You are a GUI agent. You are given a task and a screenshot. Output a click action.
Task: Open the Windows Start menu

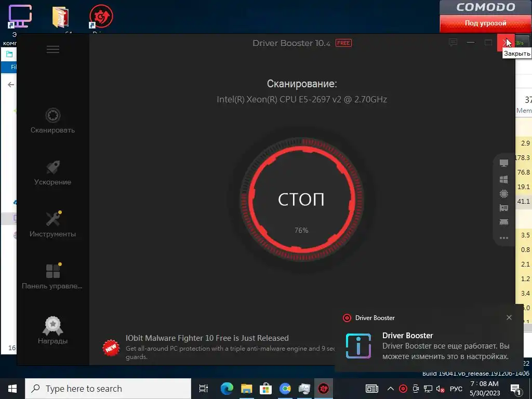[12, 389]
